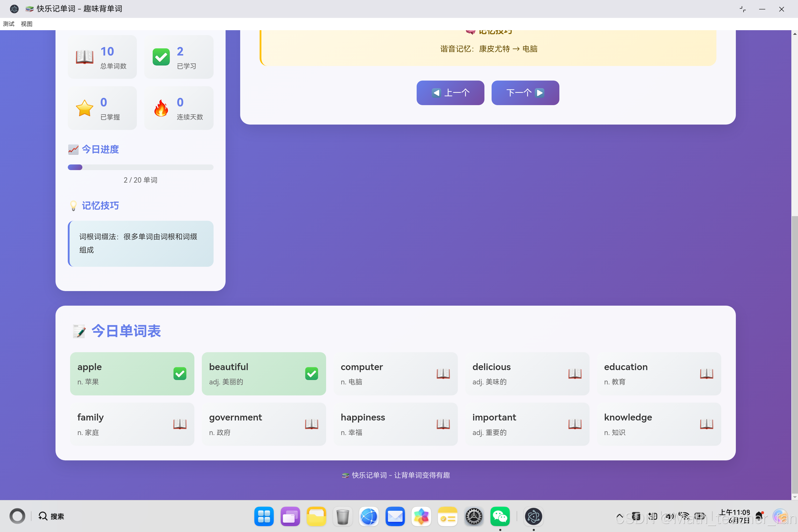Screen dimensions: 798x532
Task: Click the 2 / 20 单词 progress text
Action: [x=140, y=180]
